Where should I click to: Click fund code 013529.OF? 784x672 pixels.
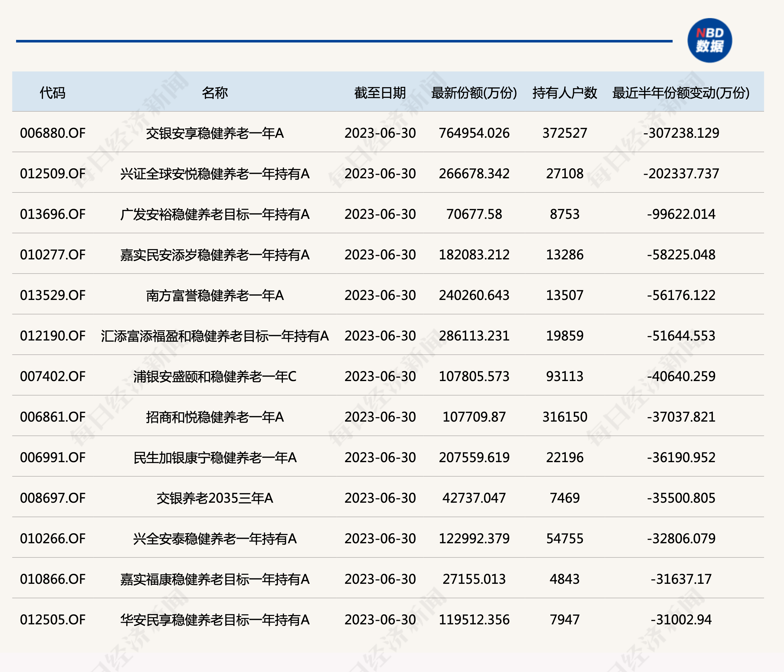pos(52,295)
